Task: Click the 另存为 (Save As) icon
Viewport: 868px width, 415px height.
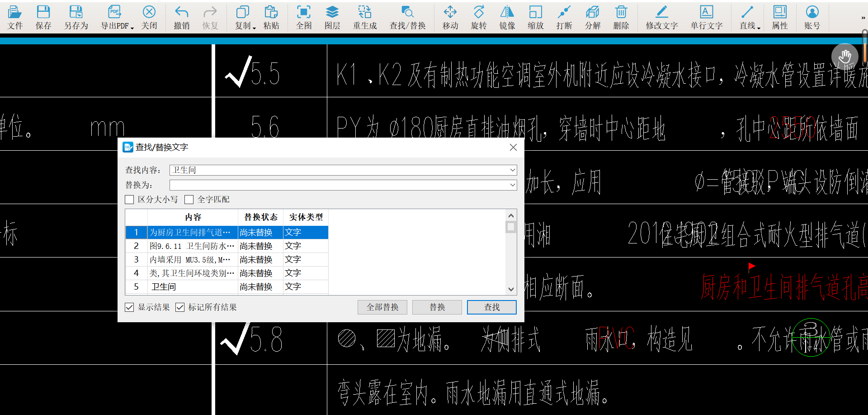Action: click(x=76, y=18)
